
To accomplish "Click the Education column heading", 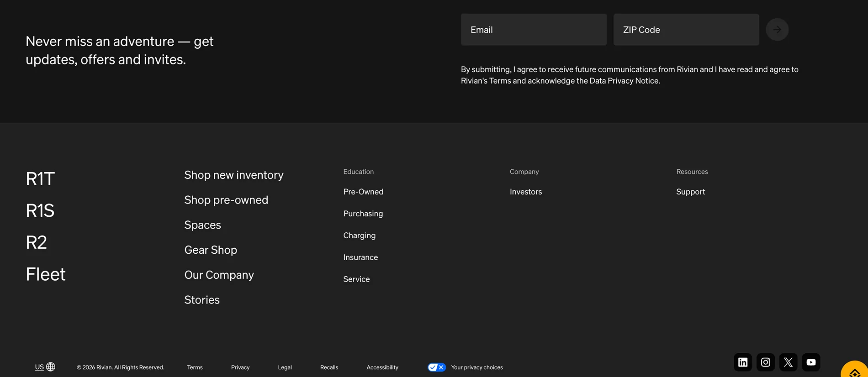I will pyautogui.click(x=359, y=172).
